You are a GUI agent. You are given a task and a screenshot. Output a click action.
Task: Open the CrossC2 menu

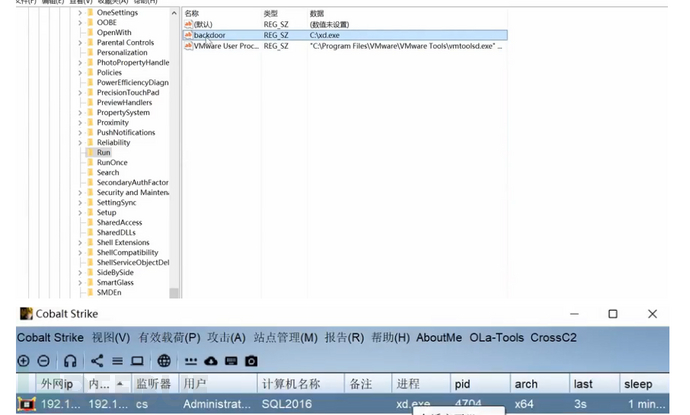pyautogui.click(x=554, y=338)
